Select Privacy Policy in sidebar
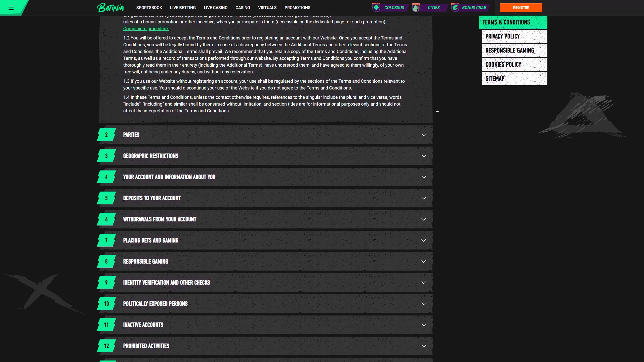This screenshot has width=644, height=362. (x=514, y=36)
